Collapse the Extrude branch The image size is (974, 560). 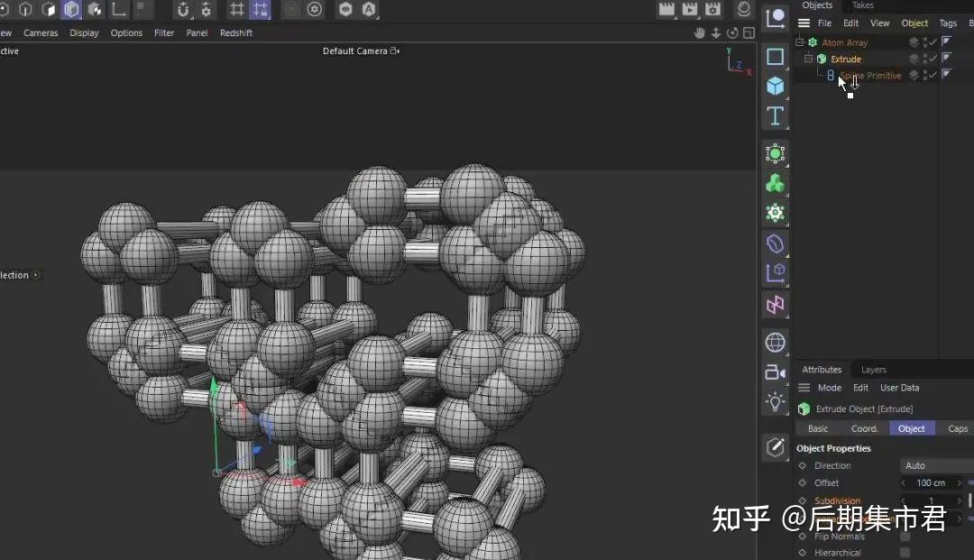[x=808, y=58]
